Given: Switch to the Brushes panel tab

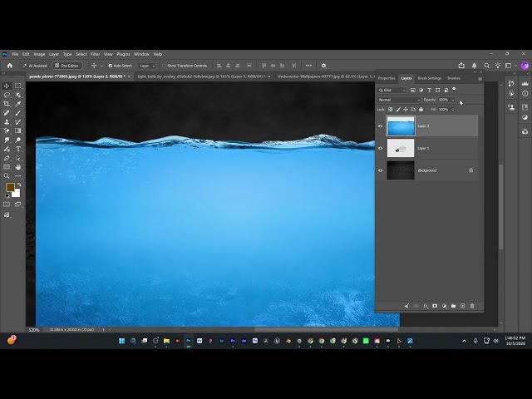Looking at the screenshot, I should click(x=454, y=78).
